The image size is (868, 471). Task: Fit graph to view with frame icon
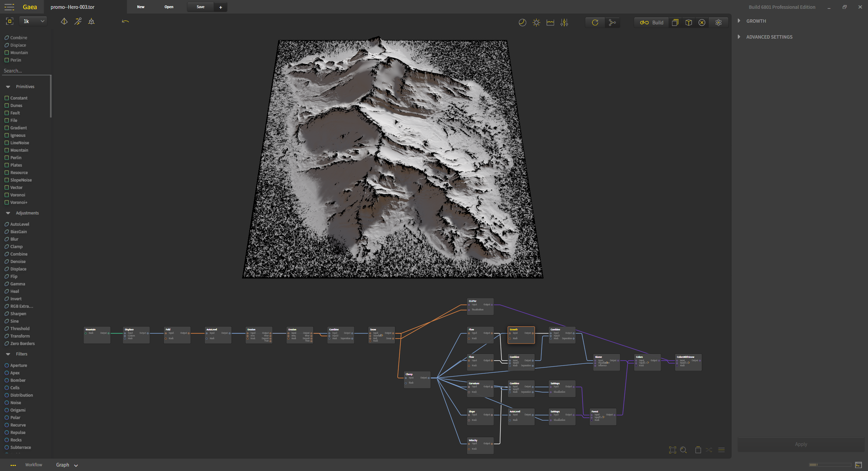(x=673, y=450)
